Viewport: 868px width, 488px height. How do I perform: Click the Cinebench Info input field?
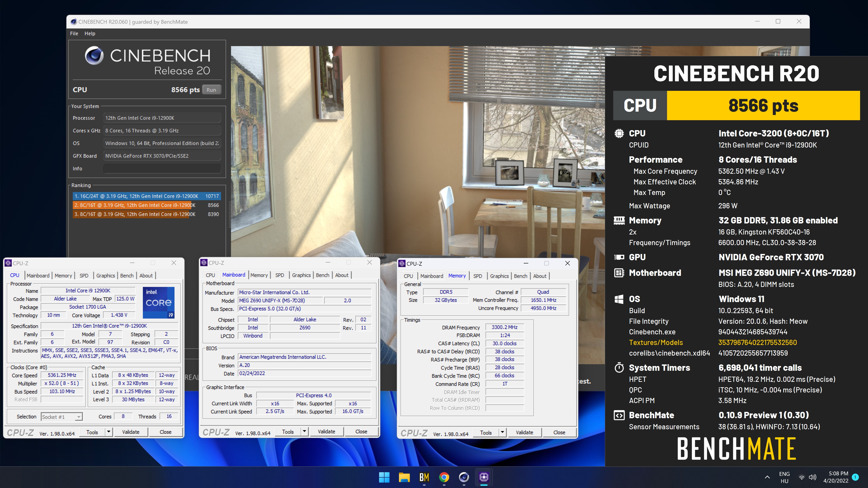162,168
